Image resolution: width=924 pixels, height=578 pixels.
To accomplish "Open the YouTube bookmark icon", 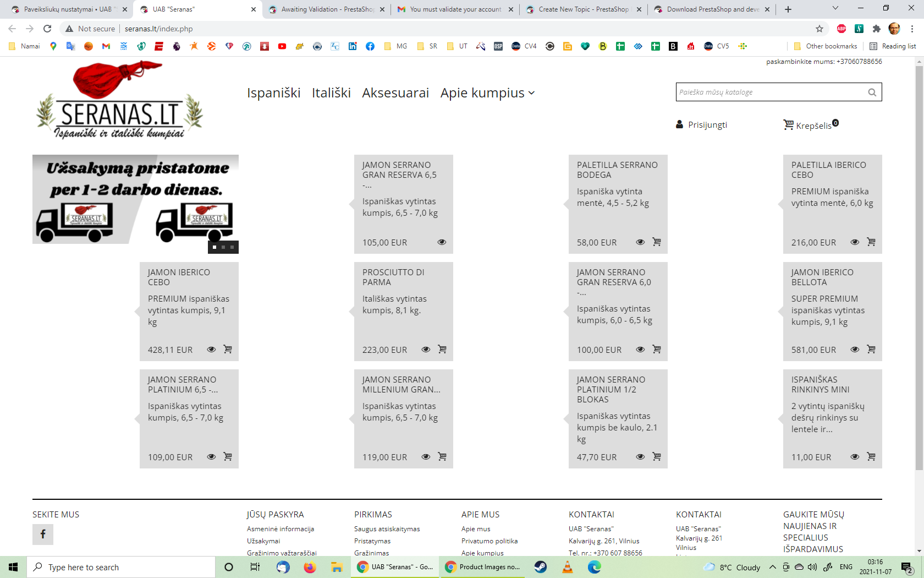I will click(x=282, y=46).
